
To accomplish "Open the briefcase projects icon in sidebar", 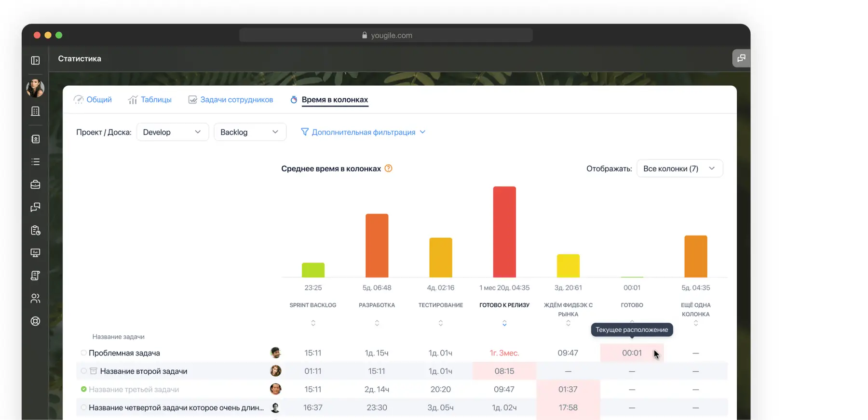I will coord(35,184).
